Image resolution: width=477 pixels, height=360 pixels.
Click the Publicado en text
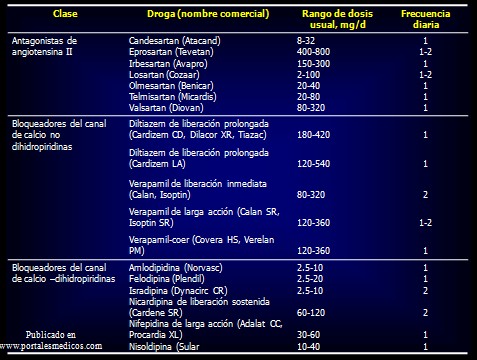(x=51, y=335)
